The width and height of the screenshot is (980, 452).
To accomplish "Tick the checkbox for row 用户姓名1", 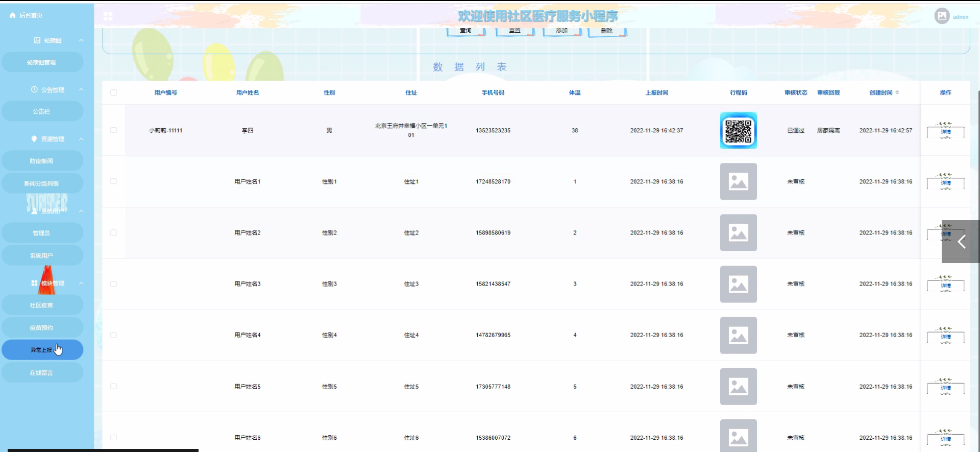I will (x=113, y=181).
